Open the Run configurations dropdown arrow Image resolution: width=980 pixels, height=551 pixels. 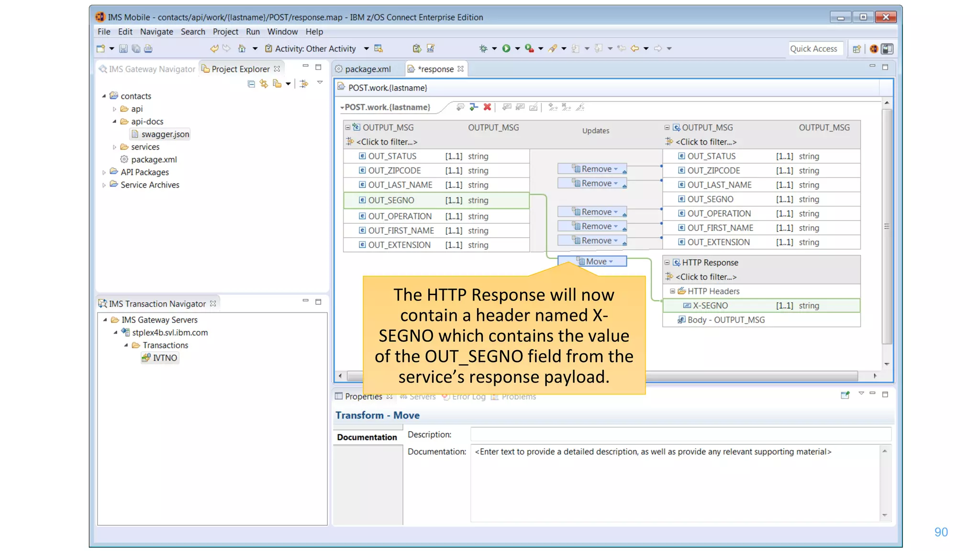click(517, 48)
